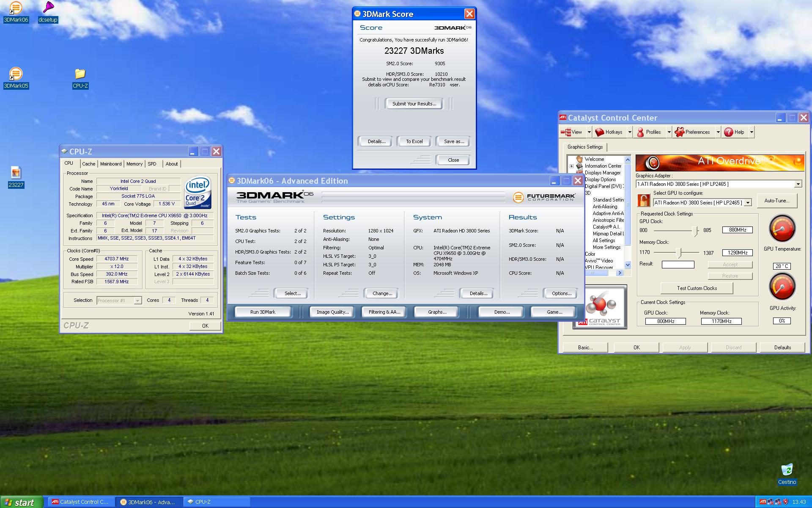Switch to the About tab in CPU-Z

172,164
